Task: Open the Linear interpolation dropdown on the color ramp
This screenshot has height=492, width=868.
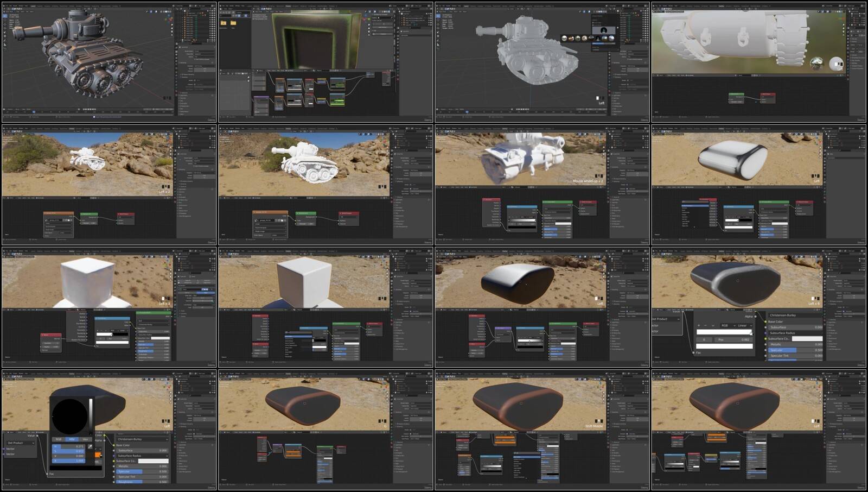Action: (744, 325)
